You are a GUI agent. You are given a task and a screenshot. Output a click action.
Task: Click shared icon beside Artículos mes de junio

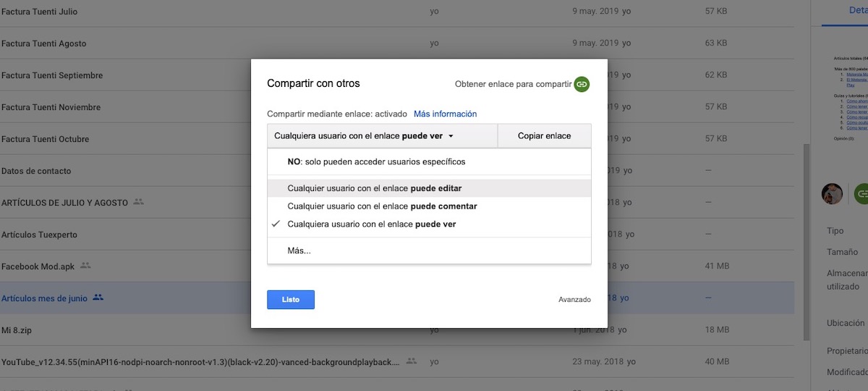tap(98, 298)
